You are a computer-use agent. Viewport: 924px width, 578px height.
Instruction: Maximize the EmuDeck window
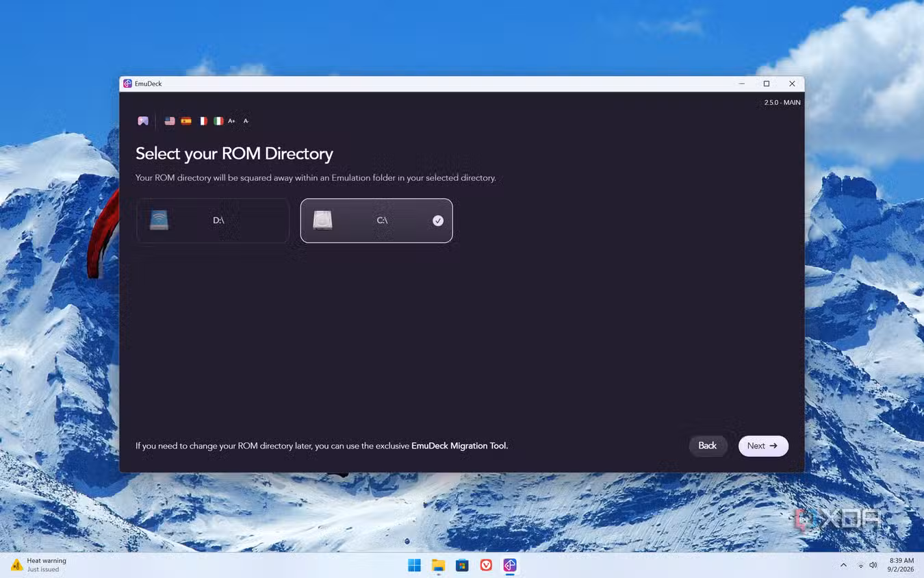[767, 84]
